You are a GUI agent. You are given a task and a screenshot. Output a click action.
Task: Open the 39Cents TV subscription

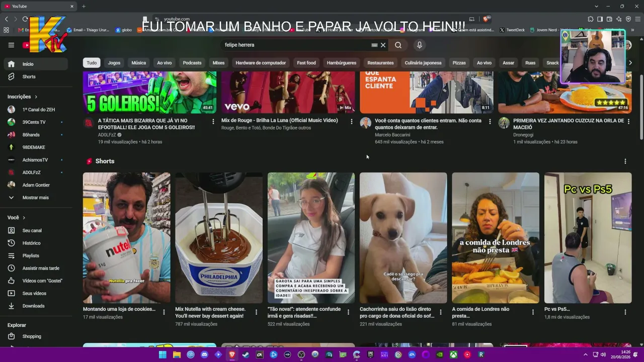(x=35, y=122)
